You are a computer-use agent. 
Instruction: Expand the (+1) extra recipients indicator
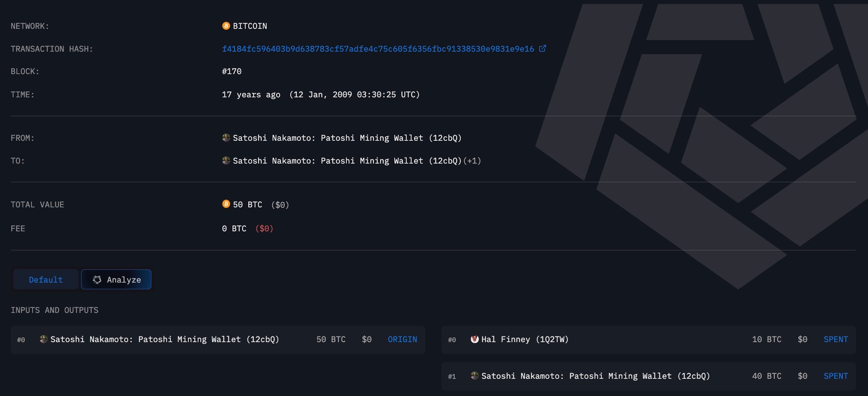473,161
